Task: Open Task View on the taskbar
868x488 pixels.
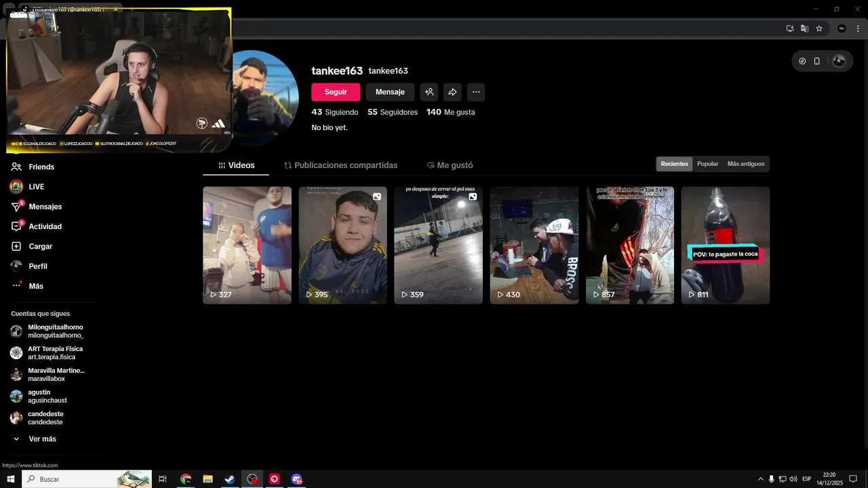Action: [x=163, y=479]
